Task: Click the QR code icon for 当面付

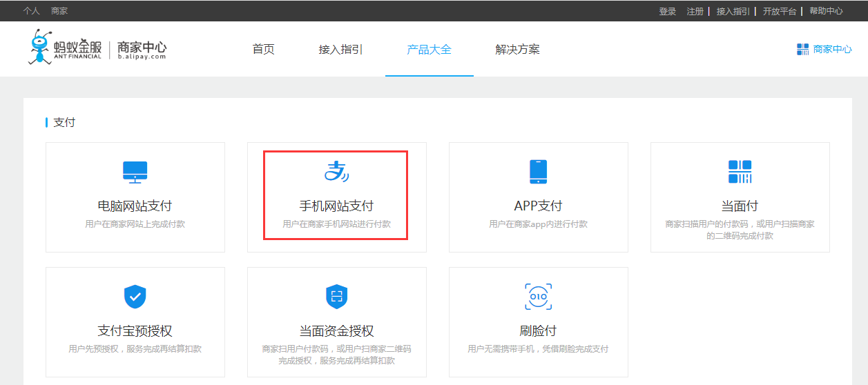Action: point(740,172)
